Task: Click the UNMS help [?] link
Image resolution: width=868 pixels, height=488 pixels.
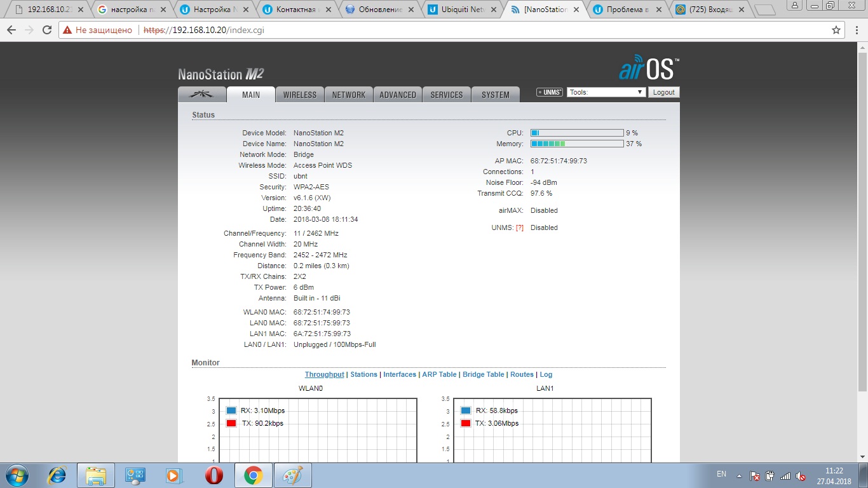Action: [x=519, y=227]
